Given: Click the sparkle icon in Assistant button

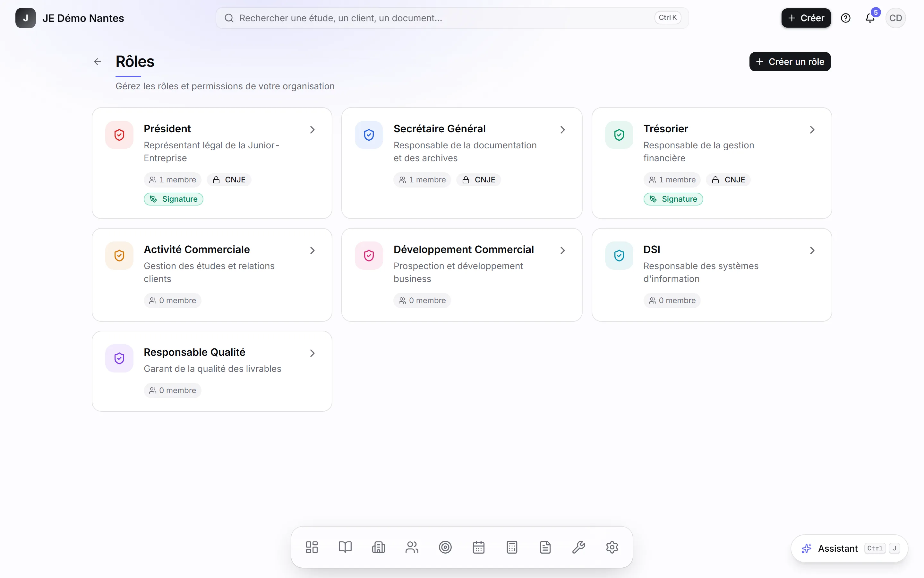Looking at the screenshot, I should click(x=806, y=548).
